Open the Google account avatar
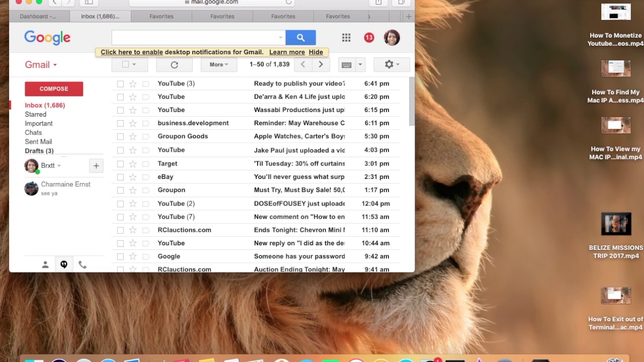This screenshot has height=362, width=644. click(x=391, y=38)
